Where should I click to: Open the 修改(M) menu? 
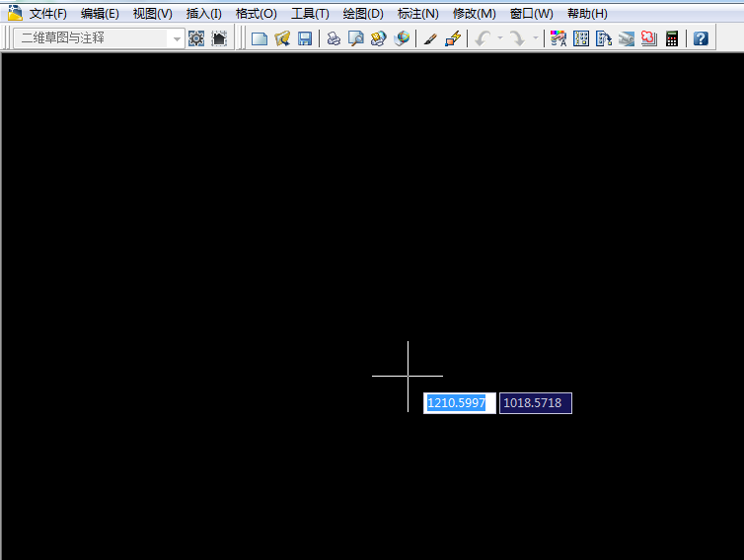[x=474, y=14]
